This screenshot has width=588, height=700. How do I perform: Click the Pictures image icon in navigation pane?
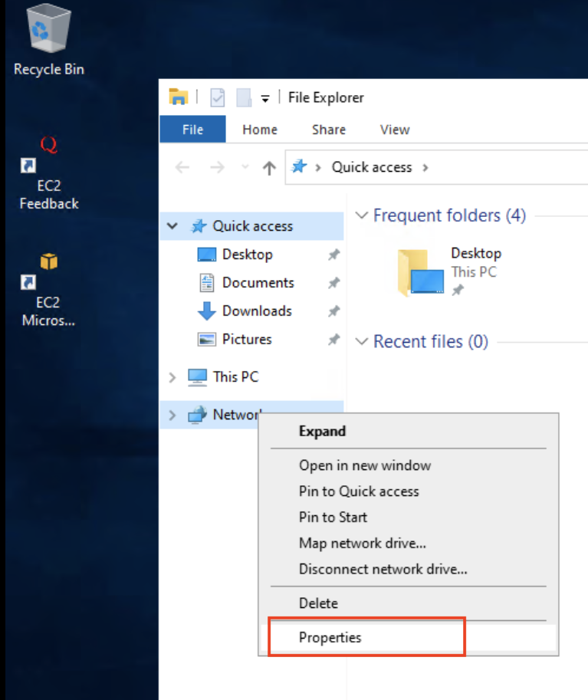pyautogui.click(x=207, y=340)
